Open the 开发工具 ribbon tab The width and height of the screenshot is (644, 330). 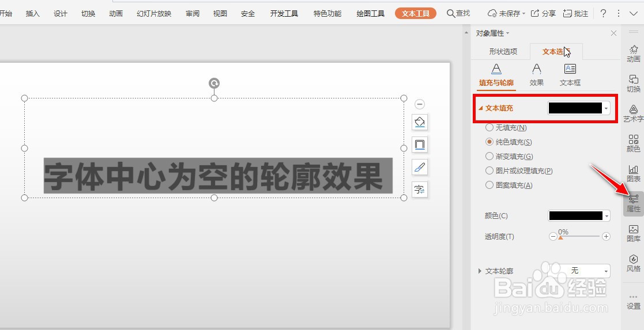click(284, 14)
